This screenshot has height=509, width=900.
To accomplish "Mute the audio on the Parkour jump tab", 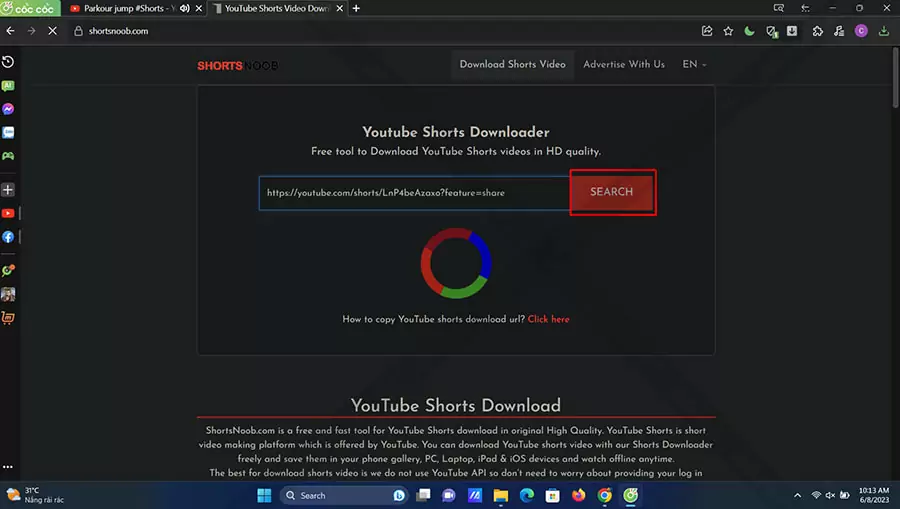I will click(x=185, y=8).
